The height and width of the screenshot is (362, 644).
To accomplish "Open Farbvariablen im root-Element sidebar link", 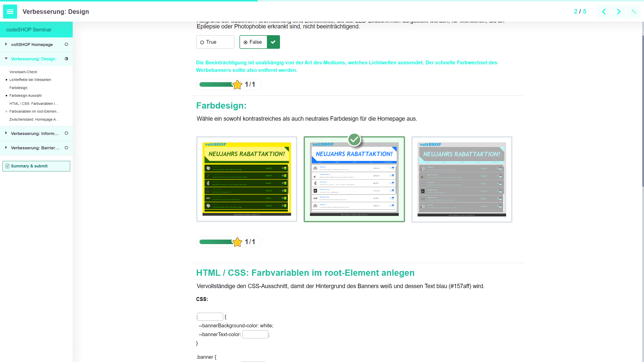I will [x=34, y=111].
